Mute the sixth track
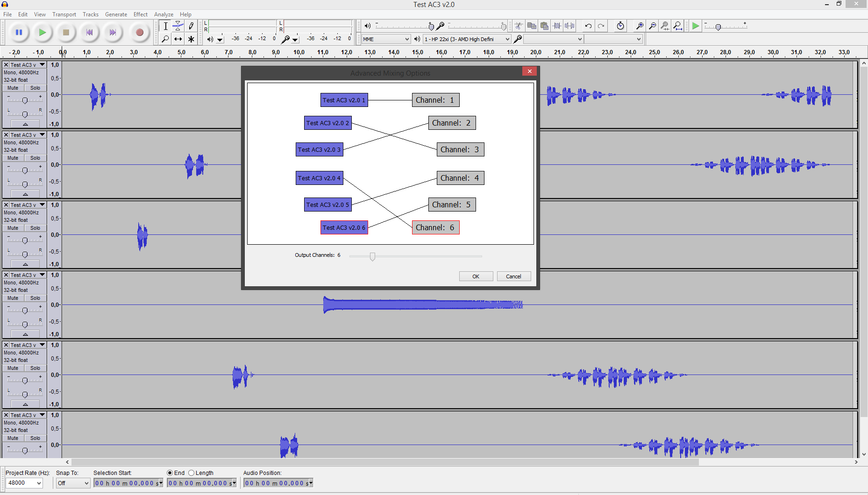Image resolution: width=868 pixels, height=495 pixels. 13,438
